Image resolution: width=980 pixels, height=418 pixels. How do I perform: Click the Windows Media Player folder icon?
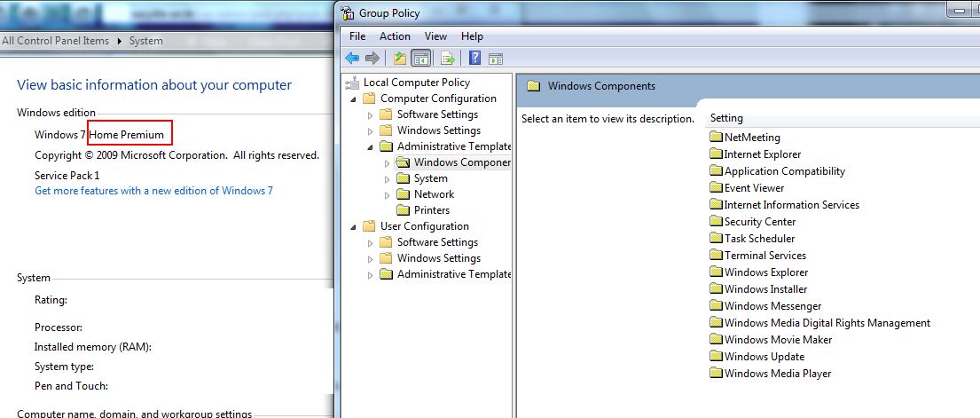coord(717,374)
